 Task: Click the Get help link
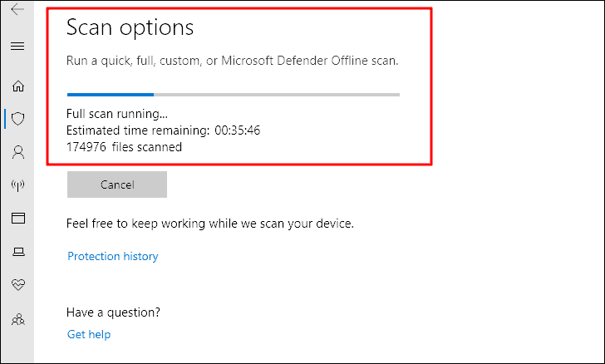coord(89,334)
